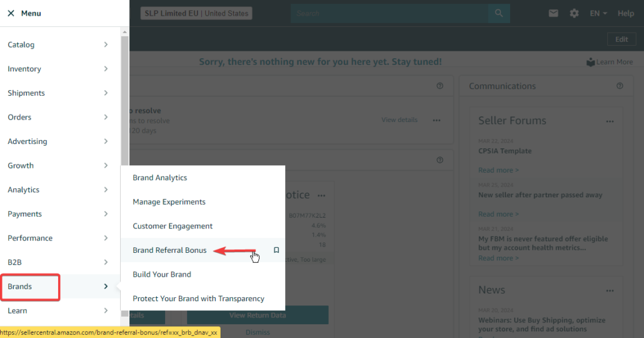Image resolution: width=644 pixels, height=338 pixels.
Task: Click the Edit button
Action: [621, 39]
